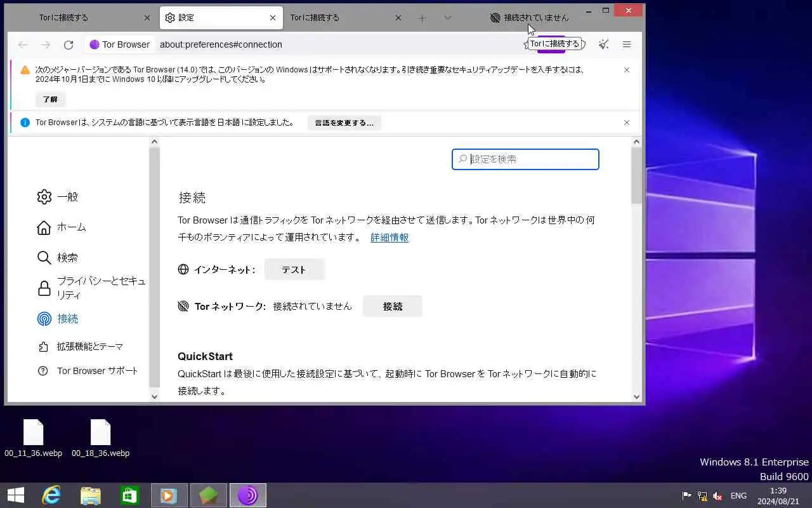Viewport: 812px width, 508px height.
Task: Activate the New Identity broom icon
Action: coord(603,44)
